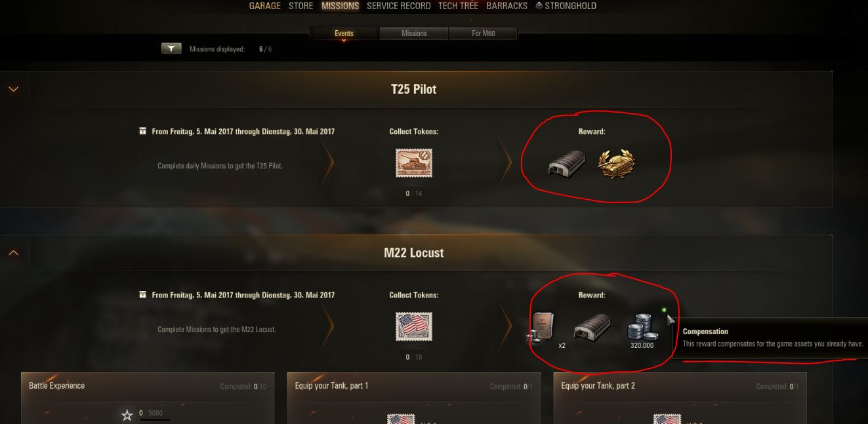Viewport: 868px width, 424px height.
Task: Click the green compensation asterisk marker
Action: pyautogui.click(x=664, y=310)
